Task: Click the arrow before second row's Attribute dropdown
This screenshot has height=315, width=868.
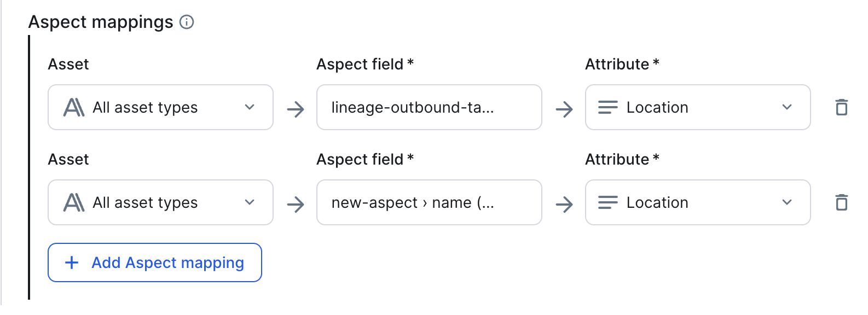Action: [564, 205]
